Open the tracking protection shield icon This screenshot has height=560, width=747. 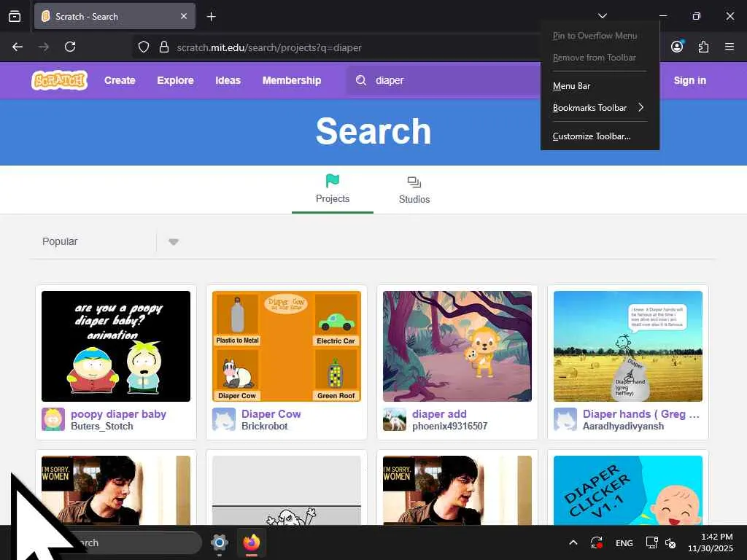144,47
